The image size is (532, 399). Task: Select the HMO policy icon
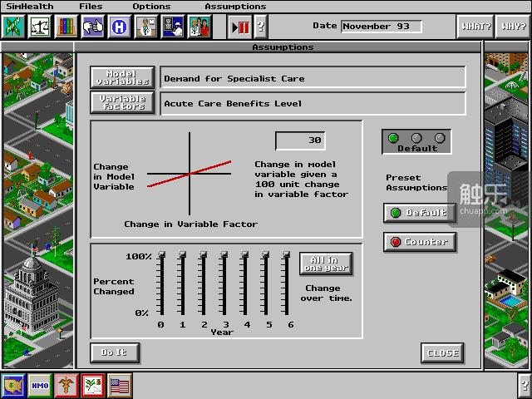coord(40,386)
